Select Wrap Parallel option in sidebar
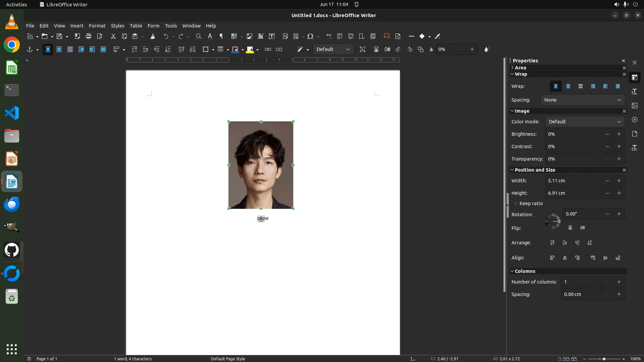 click(x=568, y=86)
